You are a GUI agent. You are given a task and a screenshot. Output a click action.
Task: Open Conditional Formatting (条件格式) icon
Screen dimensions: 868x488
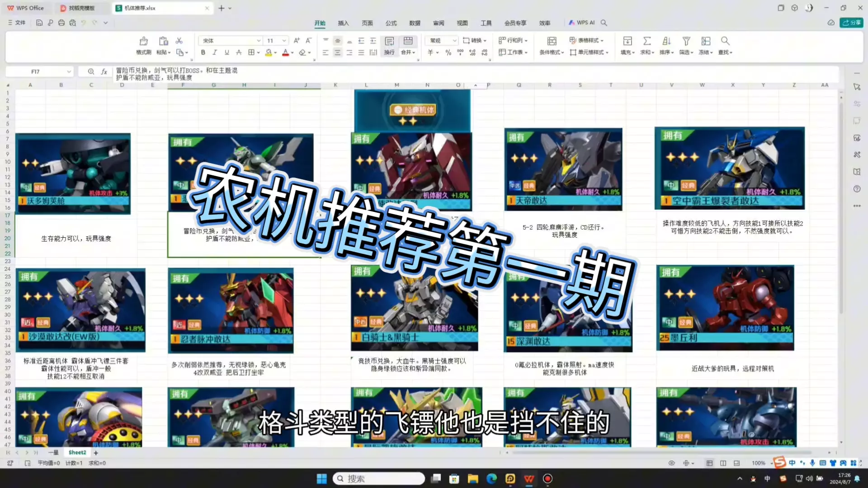[x=552, y=41]
